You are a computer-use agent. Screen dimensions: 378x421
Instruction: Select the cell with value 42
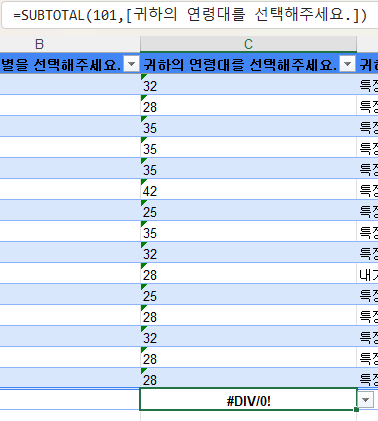click(x=248, y=190)
